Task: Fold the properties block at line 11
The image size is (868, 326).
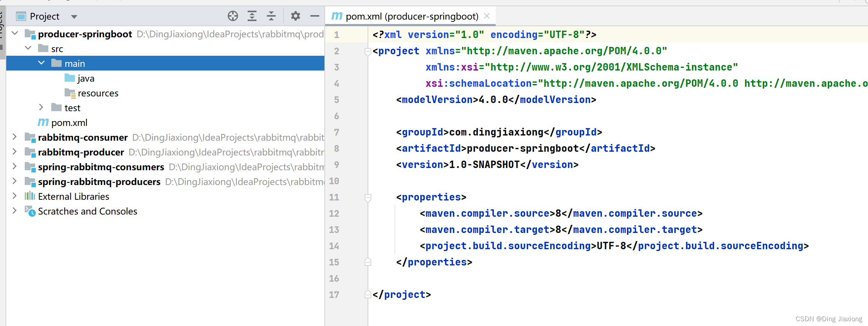Action: pyautogui.click(x=368, y=198)
